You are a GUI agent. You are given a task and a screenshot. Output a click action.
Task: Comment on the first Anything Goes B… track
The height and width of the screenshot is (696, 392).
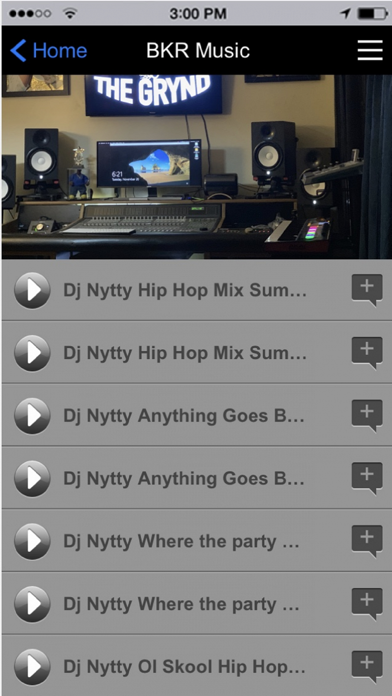(x=367, y=416)
